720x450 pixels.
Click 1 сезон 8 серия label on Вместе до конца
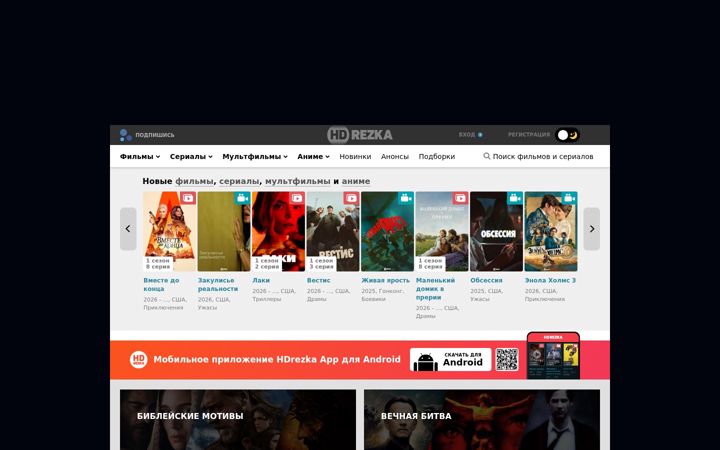158,264
